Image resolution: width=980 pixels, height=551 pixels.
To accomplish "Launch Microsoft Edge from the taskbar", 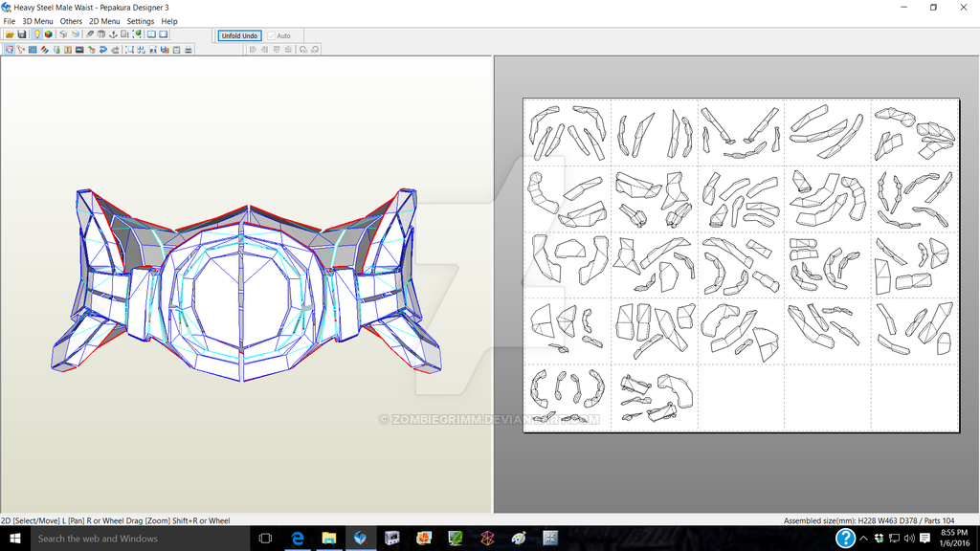I will tap(298, 538).
